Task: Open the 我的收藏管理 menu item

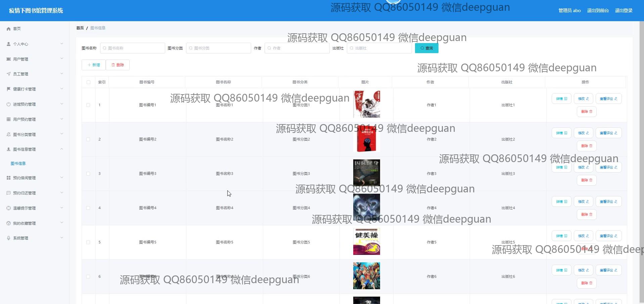Action: click(24, 223)
